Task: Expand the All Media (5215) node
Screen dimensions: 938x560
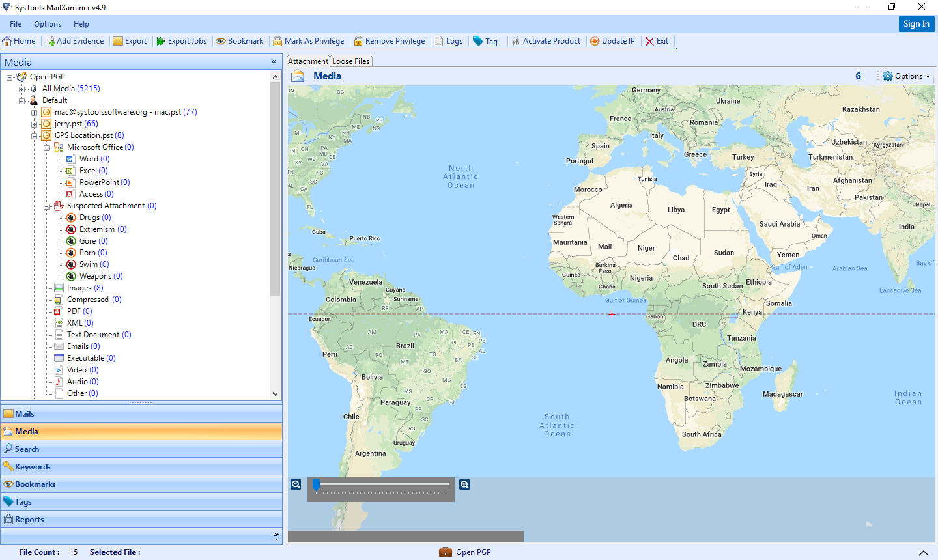Action: click(21, 89)
